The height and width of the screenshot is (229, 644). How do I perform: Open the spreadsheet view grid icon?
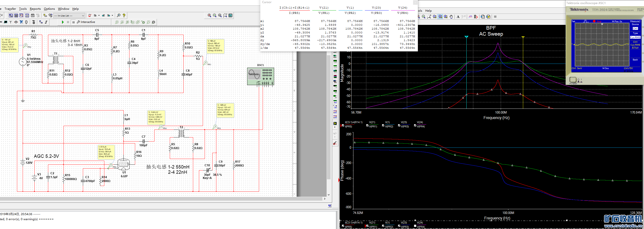[x=16, y=16]
